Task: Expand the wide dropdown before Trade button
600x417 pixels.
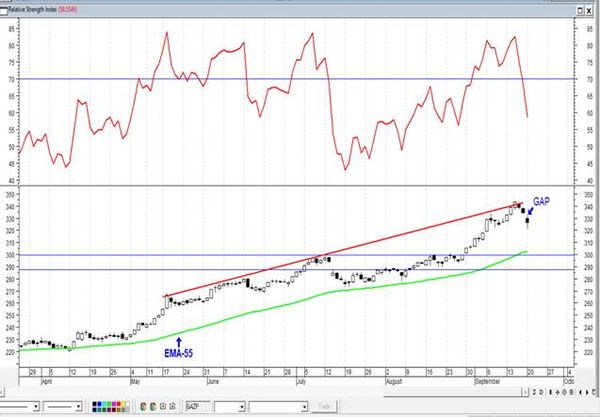Action: tap(304, 407)
